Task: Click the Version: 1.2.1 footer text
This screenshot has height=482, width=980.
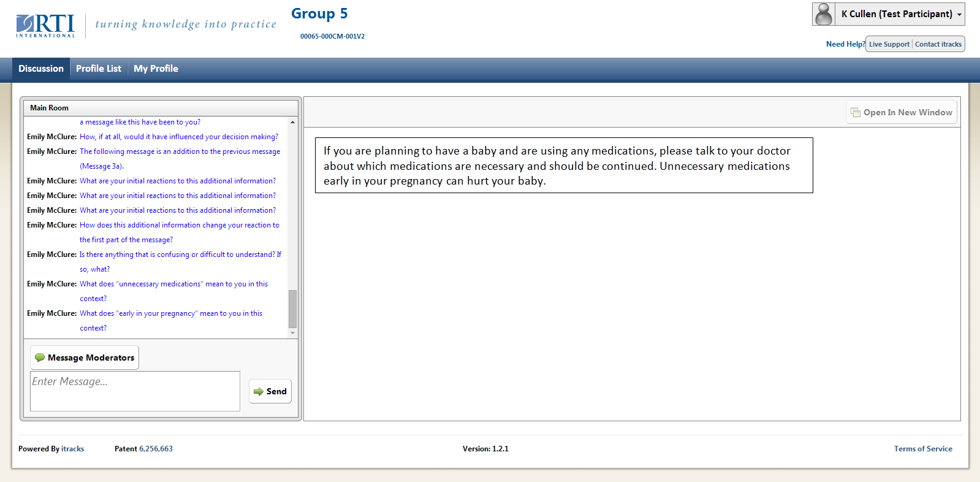Action: 485,449
